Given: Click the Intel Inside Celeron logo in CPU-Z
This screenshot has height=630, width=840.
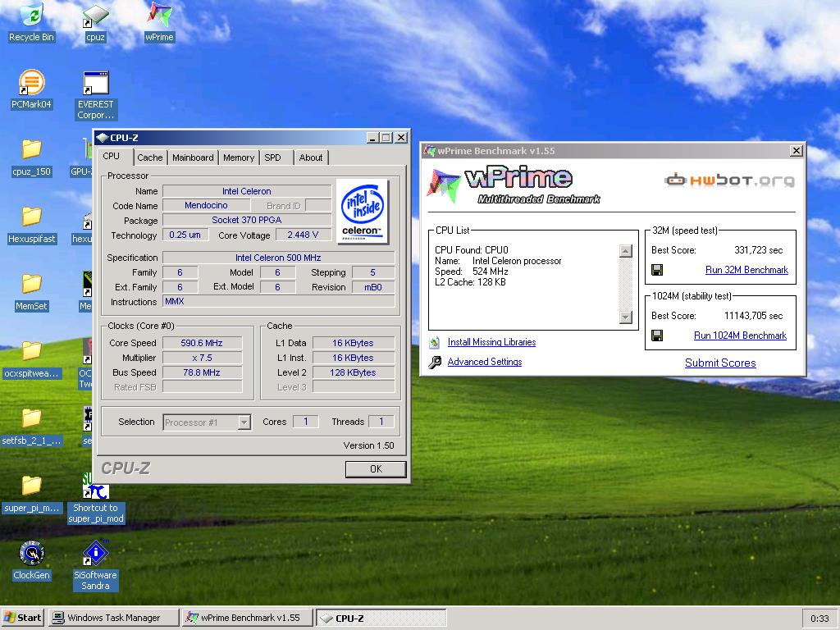Looking at the screenshot, I should [x=363, y=212].
